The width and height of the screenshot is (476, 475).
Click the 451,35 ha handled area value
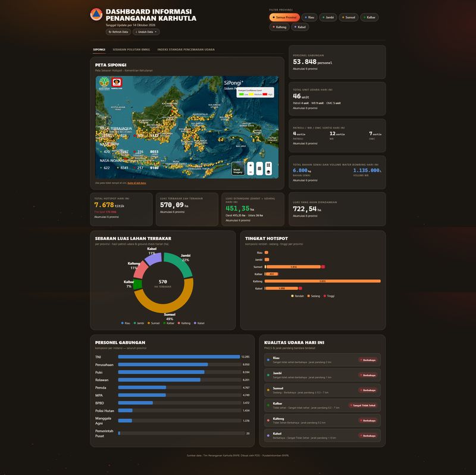coord(240,208)
